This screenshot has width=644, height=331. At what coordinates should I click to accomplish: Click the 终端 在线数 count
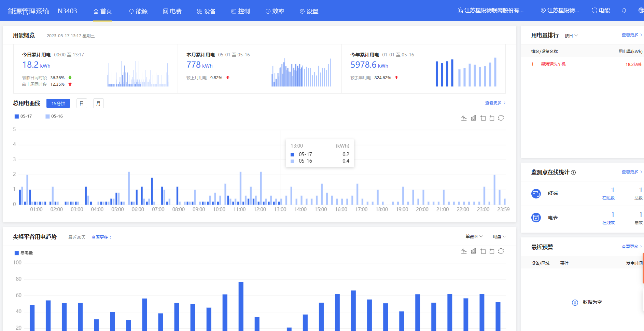pos(613,190)
